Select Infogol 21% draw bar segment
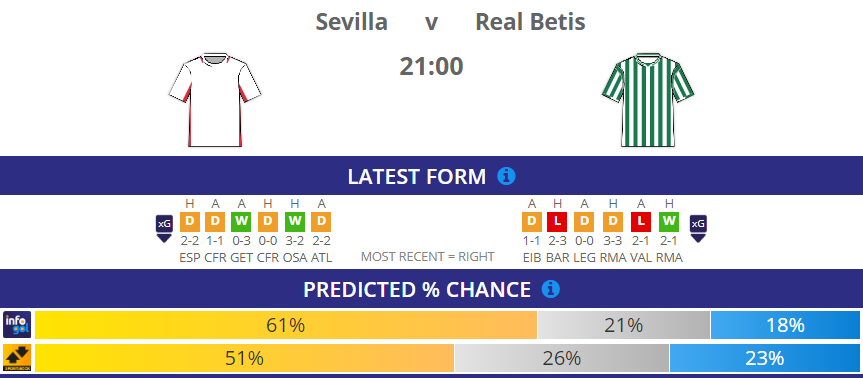 pyautogui.click(x=624, y=325)
